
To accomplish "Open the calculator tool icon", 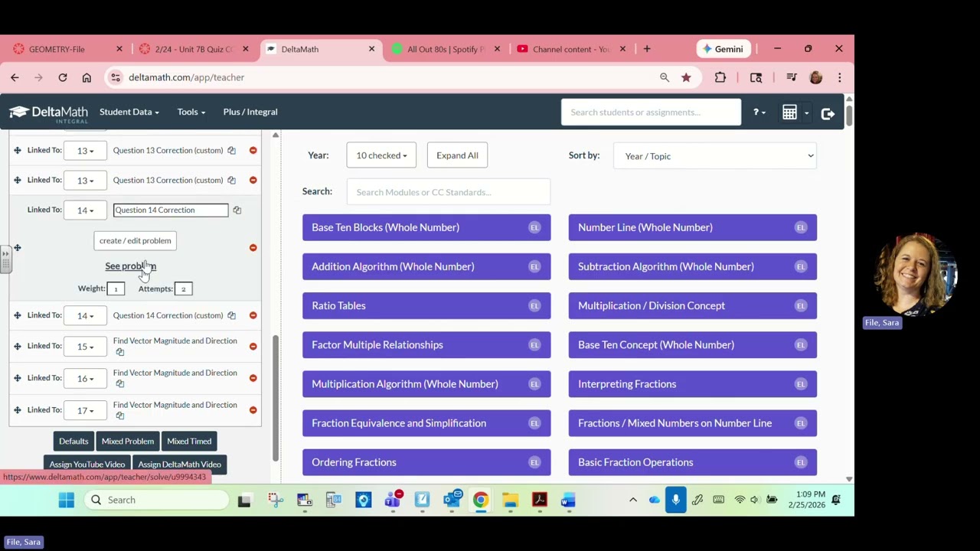I will 789,112.
